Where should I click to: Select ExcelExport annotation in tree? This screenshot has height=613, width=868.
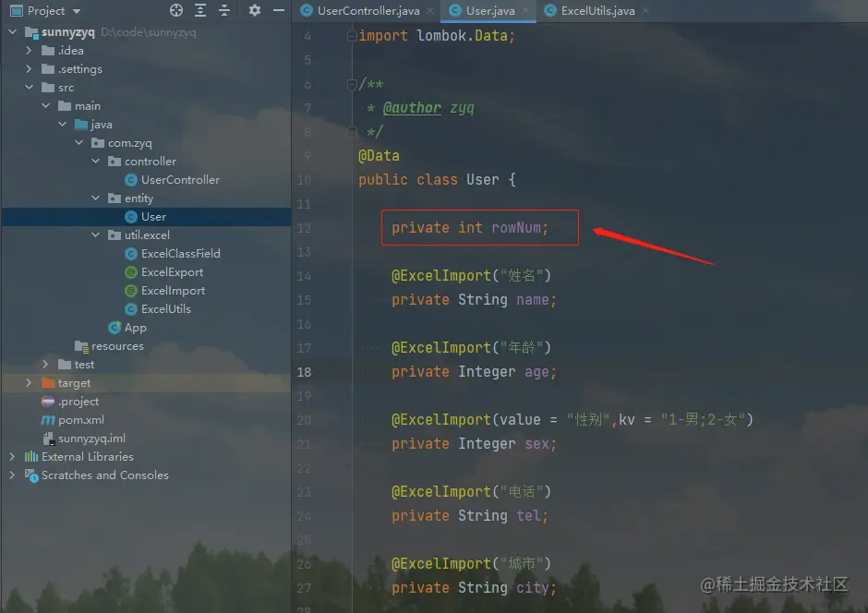click(172, 272)
